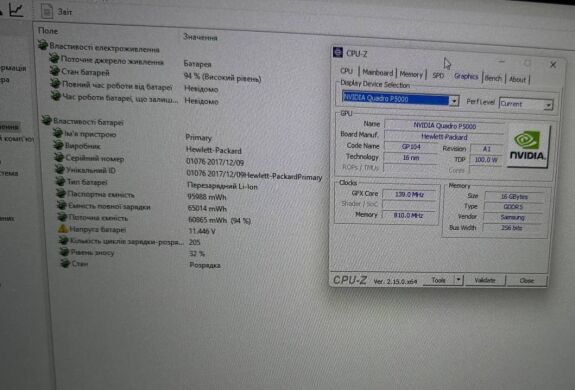Select icon beside Паспортна ємність

(61, 193)
